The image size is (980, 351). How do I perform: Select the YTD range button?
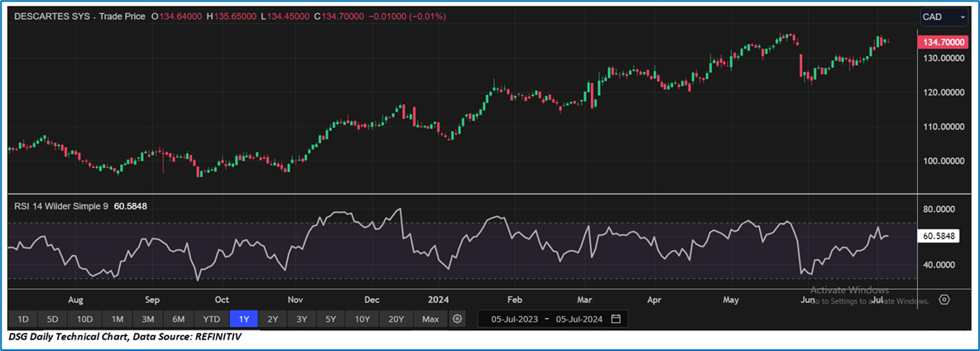(x=212, y=319)
